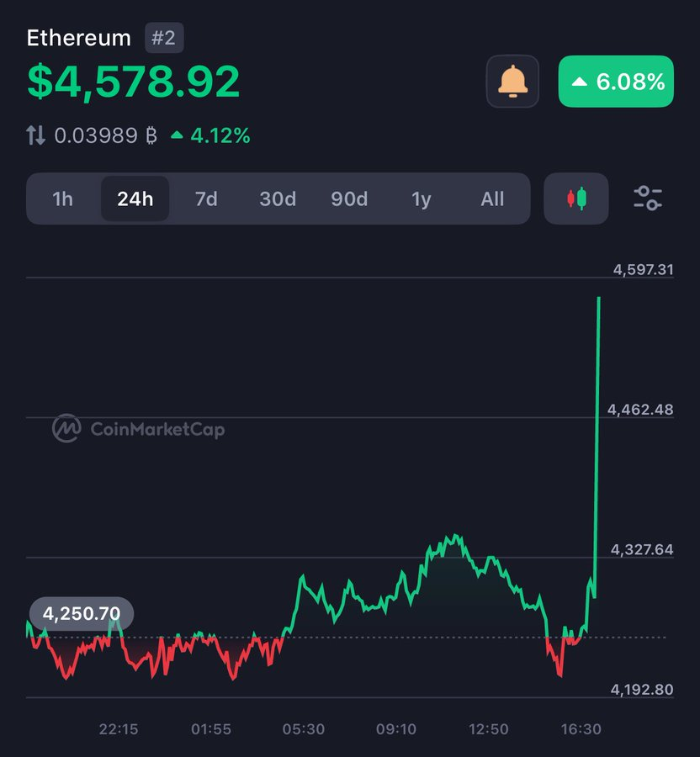Tap the 09:10 time axis label
This screenshot has width=700, height=757.
396,729
